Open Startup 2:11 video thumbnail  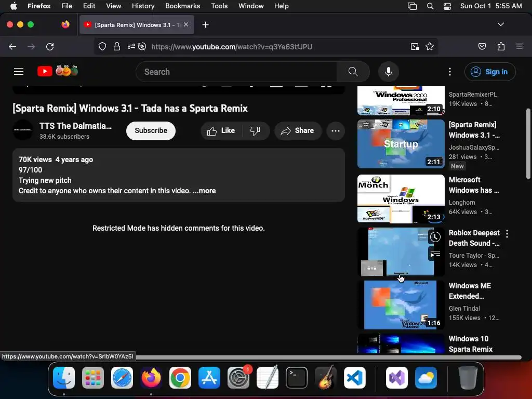tap(401, 144)
